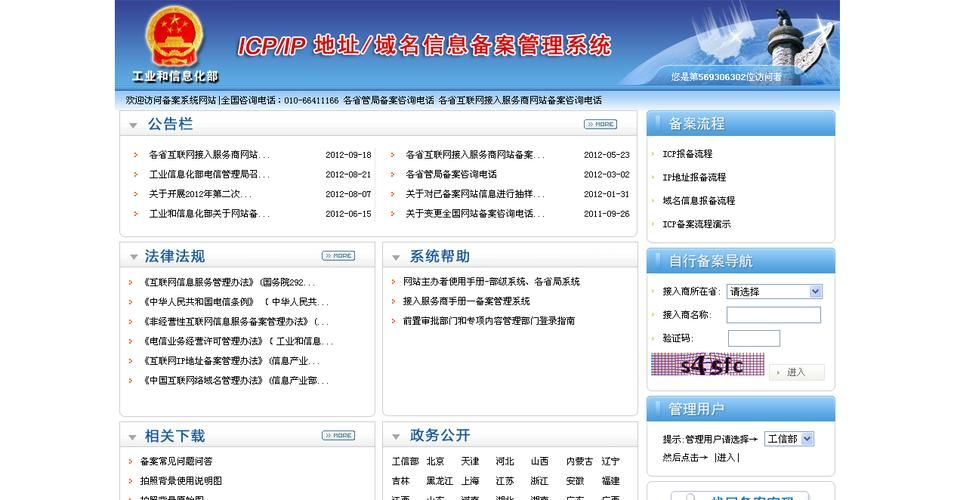Open 关于开展2012年第二次... notice
The width and height of the screenshot is (954, 500).
pos(200,194)
